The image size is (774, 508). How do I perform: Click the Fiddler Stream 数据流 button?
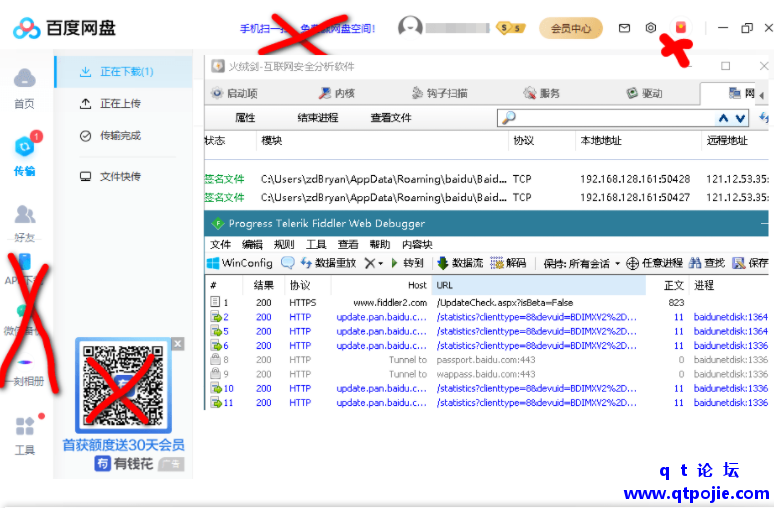(460, 263)
